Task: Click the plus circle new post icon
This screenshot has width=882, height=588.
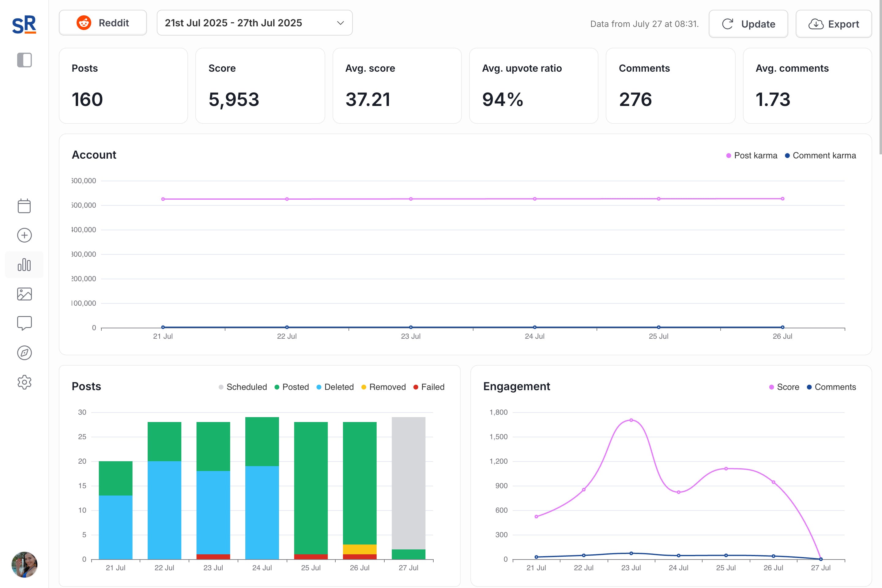Action: tap(24, 235)
